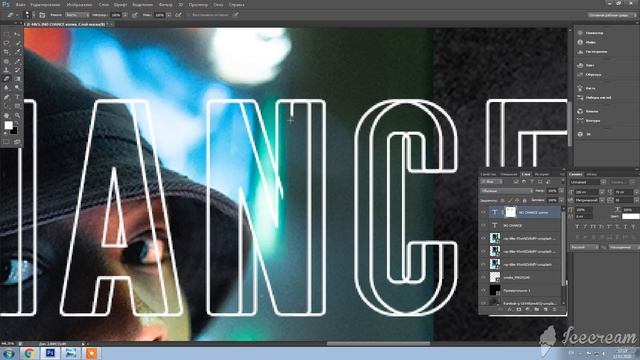Viewport: 640px width, 360px height.
Task: Open the Инфо panel icon
Action: 580,42
